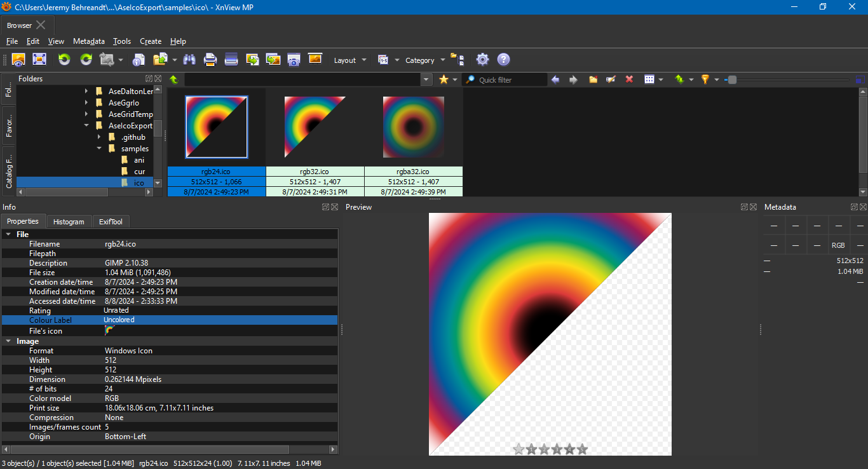Open settings with the gear icon
This screenshot has height=469, width=868.
click(x=482, y=60)
